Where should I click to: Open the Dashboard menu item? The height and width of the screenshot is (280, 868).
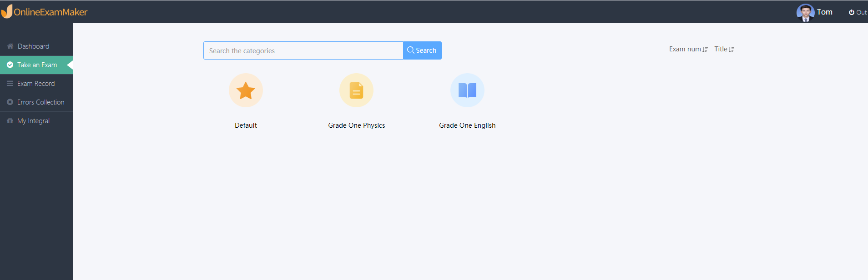click(x=36, y=46)
